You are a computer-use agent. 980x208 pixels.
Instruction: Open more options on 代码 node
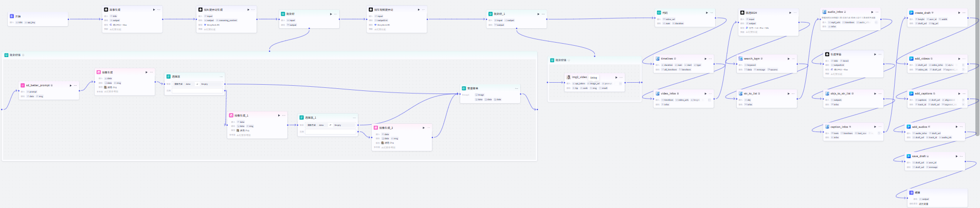pos(711,13)
